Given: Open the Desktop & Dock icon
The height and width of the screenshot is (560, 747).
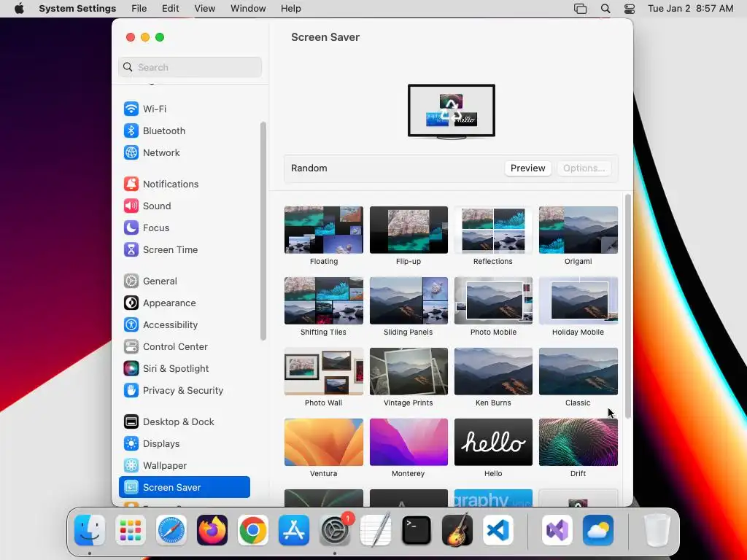Looking at the screenshot, I should (131, 422).
